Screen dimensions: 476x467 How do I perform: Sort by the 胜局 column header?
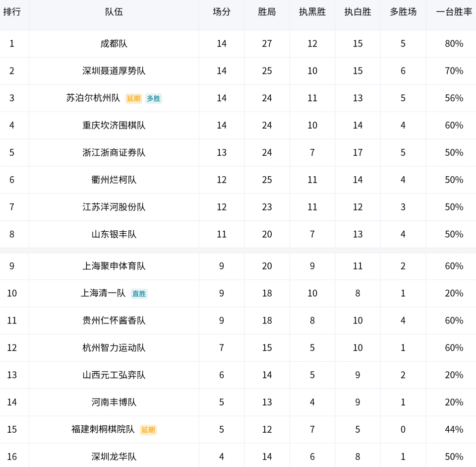[x=267, y=12]
